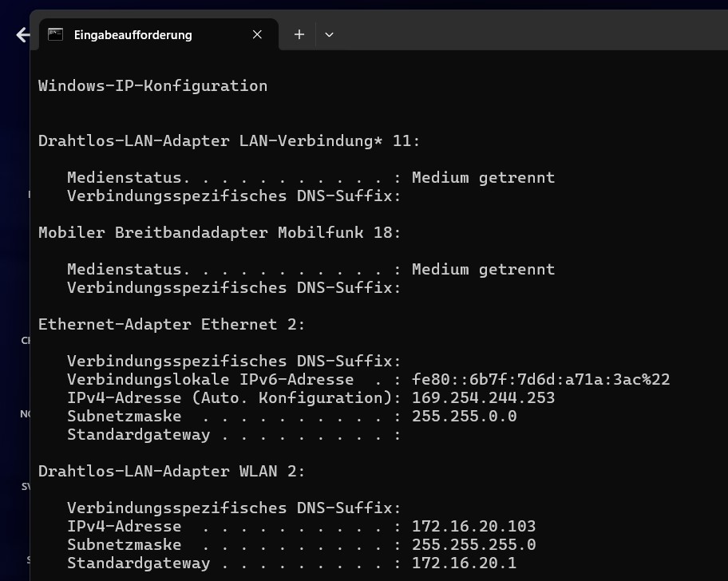Click the Drahtlos-LAN-Adapter WLAN 2 heading
This screenshot has height=581, width=728.
[x=172, y=471]
